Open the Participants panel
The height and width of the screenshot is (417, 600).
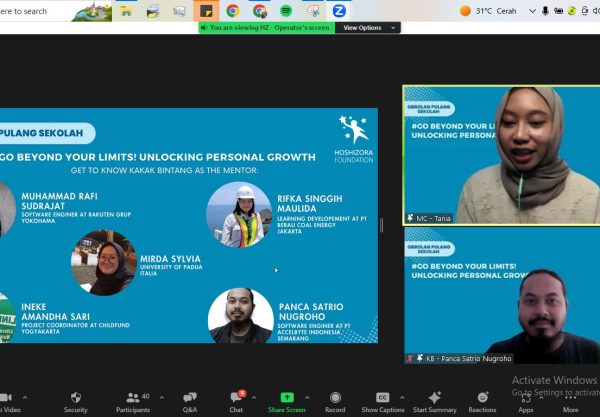tap(132, 399)
